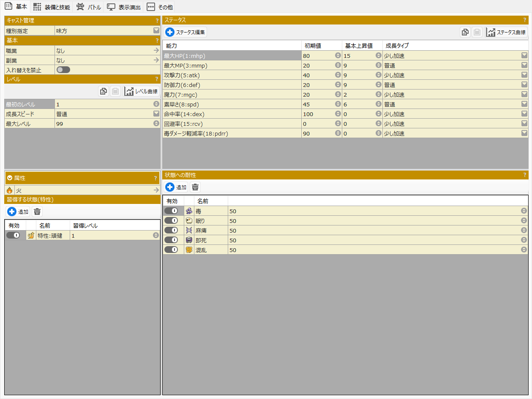Viewport: 532px width, 399px height.
Task: Open the レベル曲線 button
Action: 142,91
